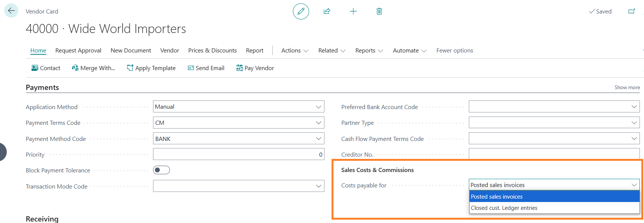
Task: Click the Payment Method Code label
Action: 56,139
